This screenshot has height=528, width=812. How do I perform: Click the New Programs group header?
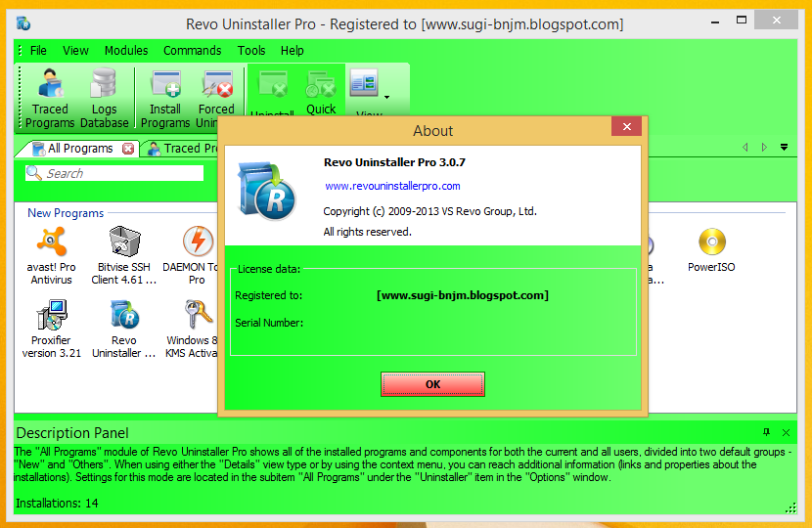(66, 213)
